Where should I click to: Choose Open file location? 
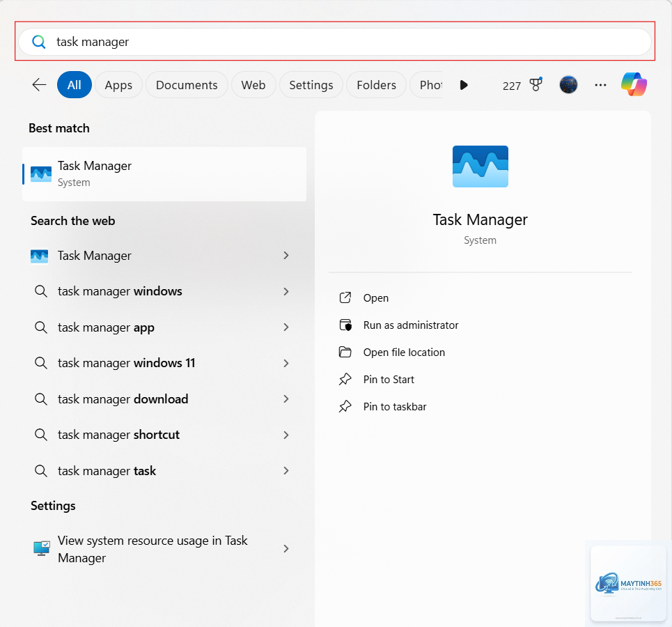tap(404, 352)
